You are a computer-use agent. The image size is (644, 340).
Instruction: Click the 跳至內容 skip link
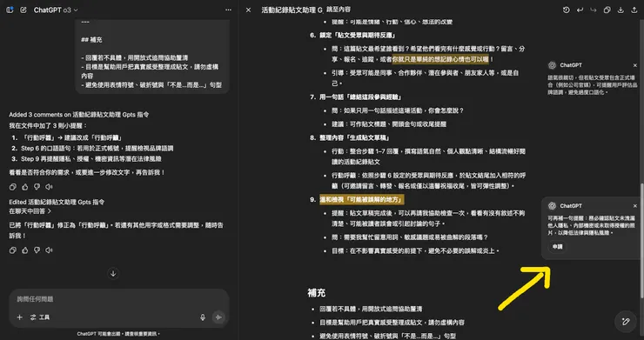pos(339,9)
